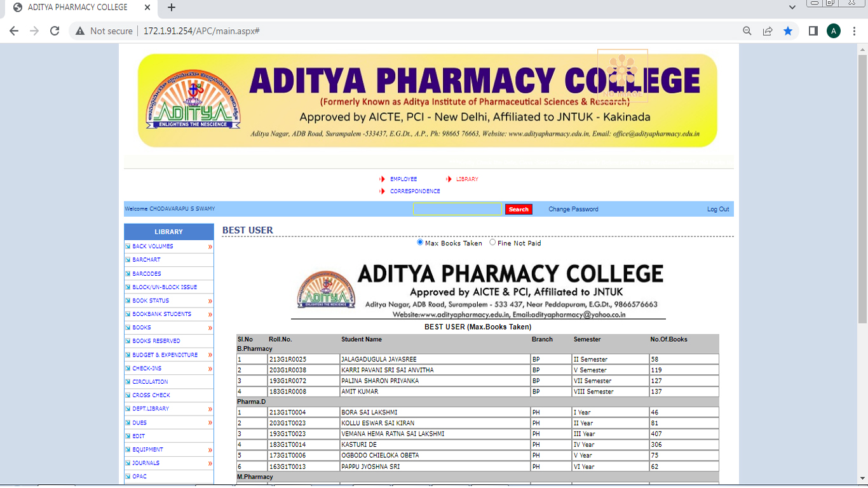Open a new browser tab

pyautogui.click(x=172, y=8)
